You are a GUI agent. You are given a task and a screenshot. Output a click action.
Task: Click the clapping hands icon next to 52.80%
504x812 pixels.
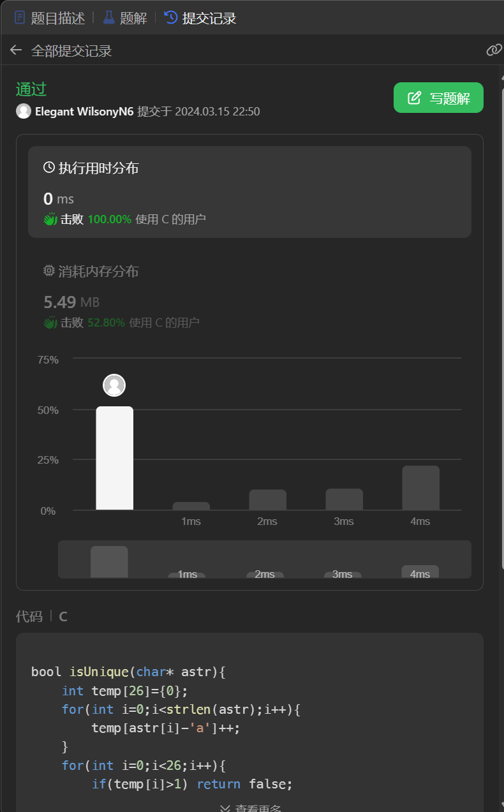(x=50, y=323)
